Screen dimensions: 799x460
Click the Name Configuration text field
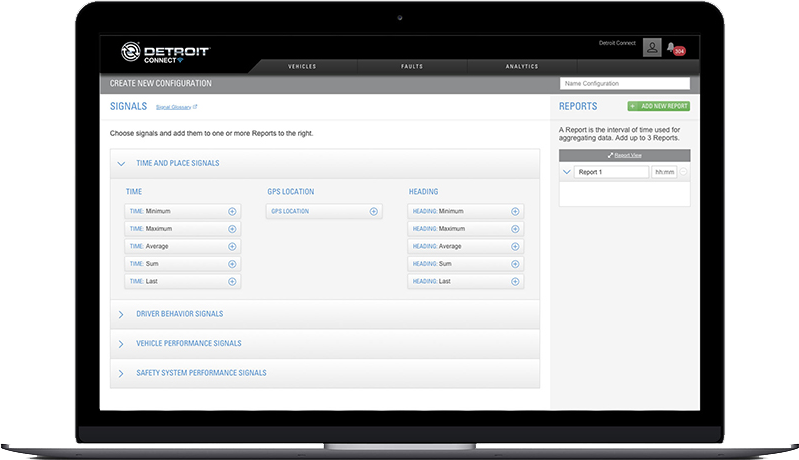point(624,84)
